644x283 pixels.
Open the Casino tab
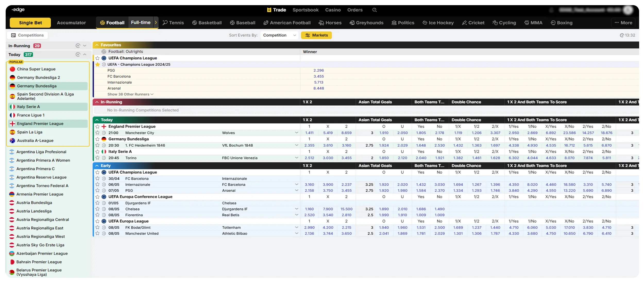333,10
